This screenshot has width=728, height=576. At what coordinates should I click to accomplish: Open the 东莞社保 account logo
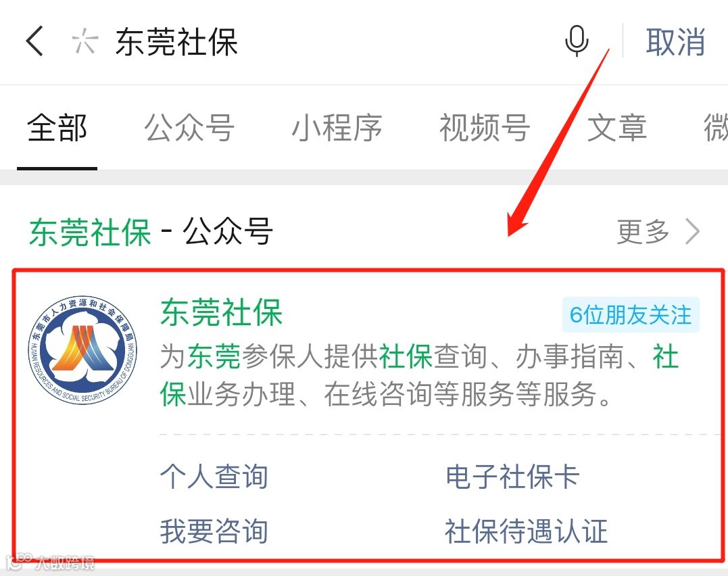(x=82, y=350)
